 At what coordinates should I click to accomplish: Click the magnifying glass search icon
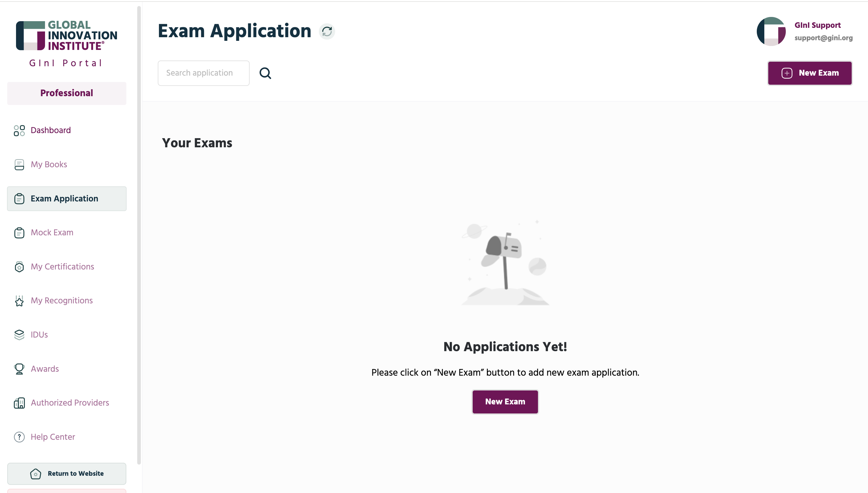[x=265, y=73]
